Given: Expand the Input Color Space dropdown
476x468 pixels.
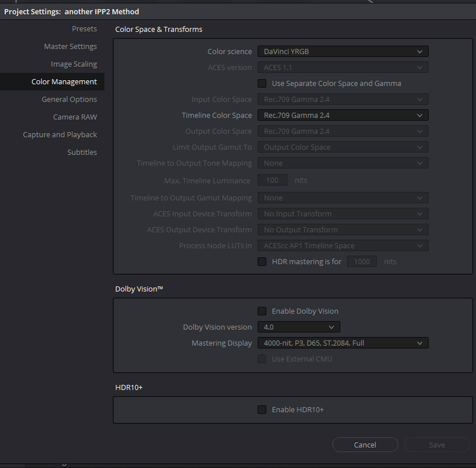Looking at the screenshot, I should [x=343, y=99].
